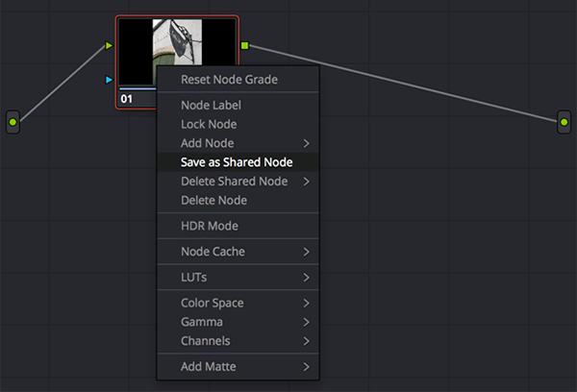Select the node graph source input connector

tap(13, 122)
